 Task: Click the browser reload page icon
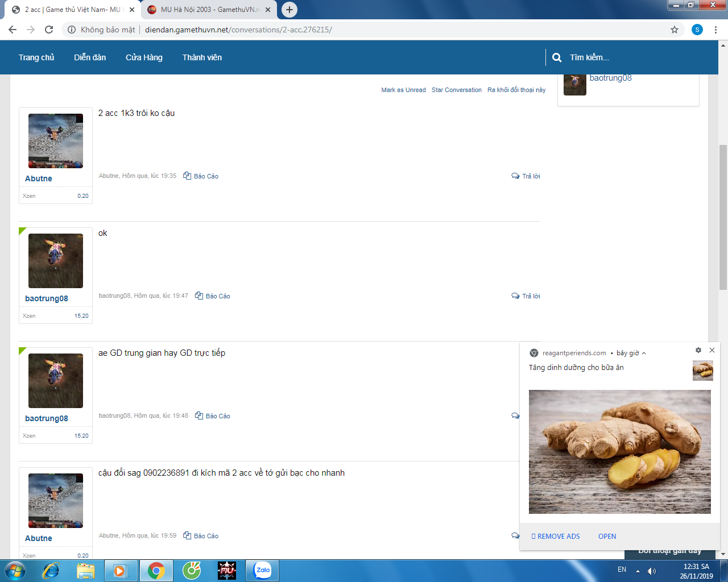click(x=49, y=30)
